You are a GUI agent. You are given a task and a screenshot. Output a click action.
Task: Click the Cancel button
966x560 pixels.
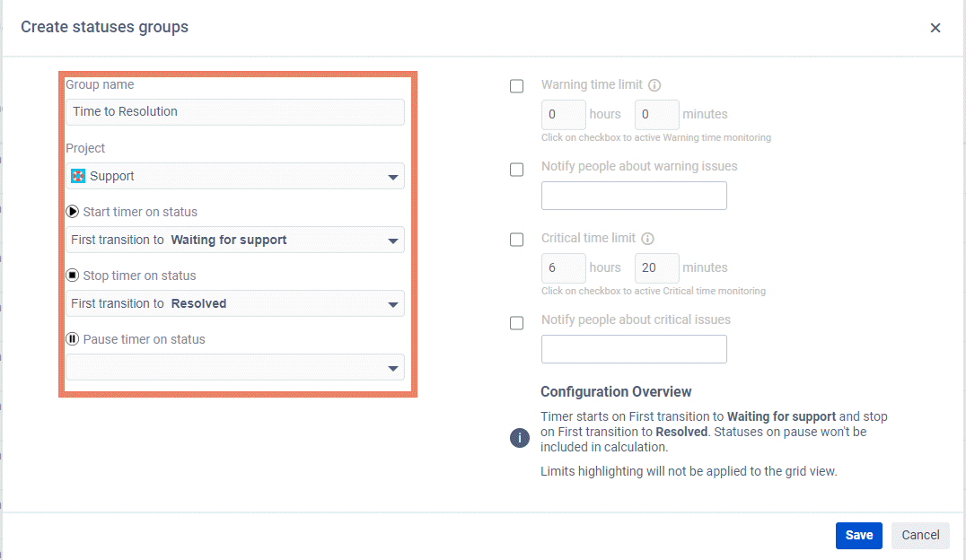click(x=919, y=535)
